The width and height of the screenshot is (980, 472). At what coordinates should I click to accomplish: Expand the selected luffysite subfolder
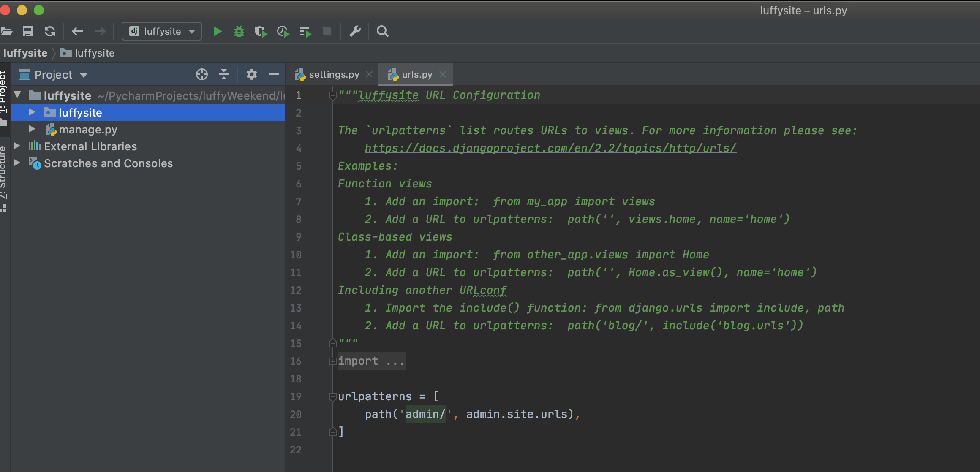(x=32, y=112)
